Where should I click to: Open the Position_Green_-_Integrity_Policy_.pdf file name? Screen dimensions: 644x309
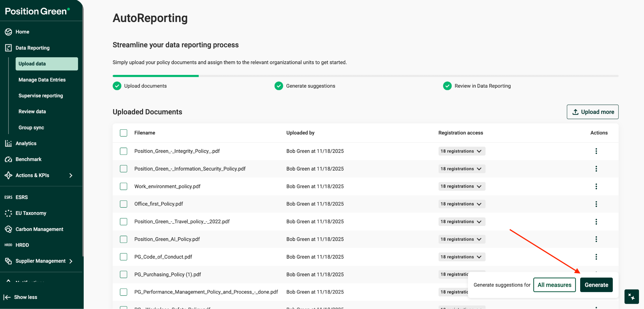177,151
